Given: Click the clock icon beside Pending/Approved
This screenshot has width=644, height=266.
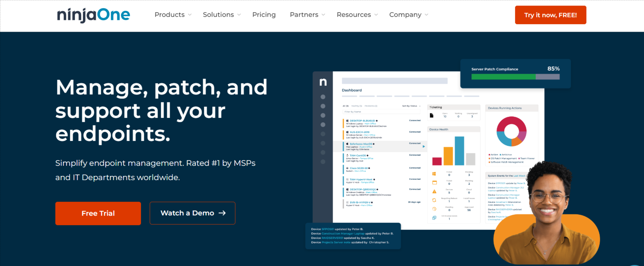Looking at the screenshot, I should (434, 209).
